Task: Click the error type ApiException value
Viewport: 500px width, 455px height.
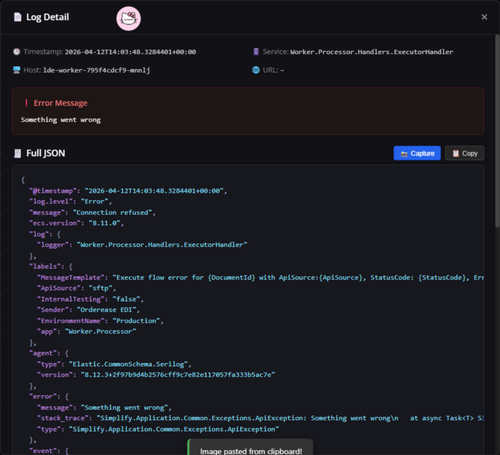Action: click(174, 429)
